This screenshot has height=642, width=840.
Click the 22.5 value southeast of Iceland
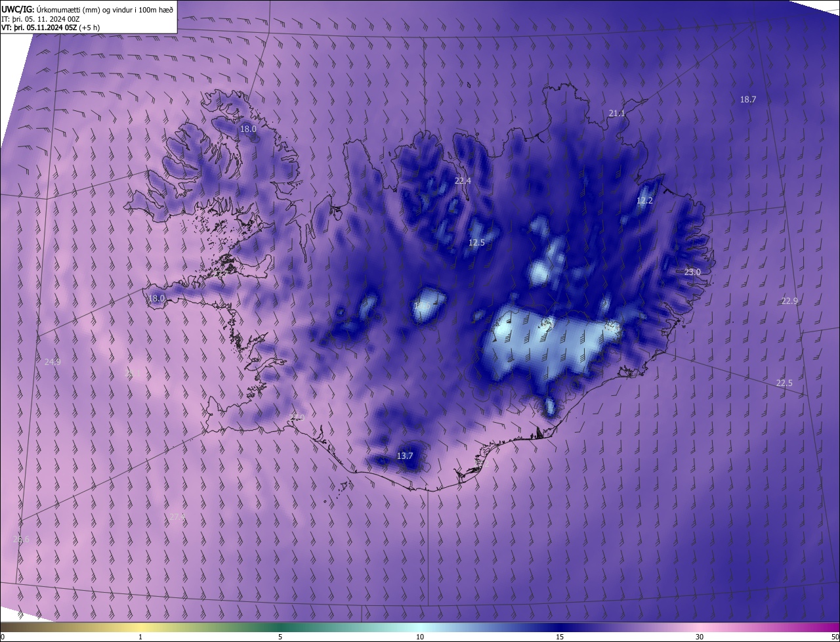(x=784, y=383)
